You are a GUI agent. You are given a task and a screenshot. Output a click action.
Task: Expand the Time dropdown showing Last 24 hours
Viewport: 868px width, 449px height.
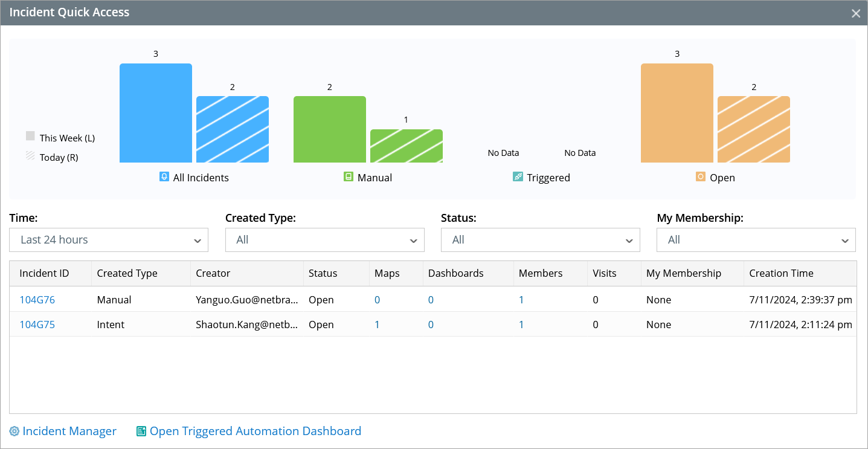coord(109,240)
